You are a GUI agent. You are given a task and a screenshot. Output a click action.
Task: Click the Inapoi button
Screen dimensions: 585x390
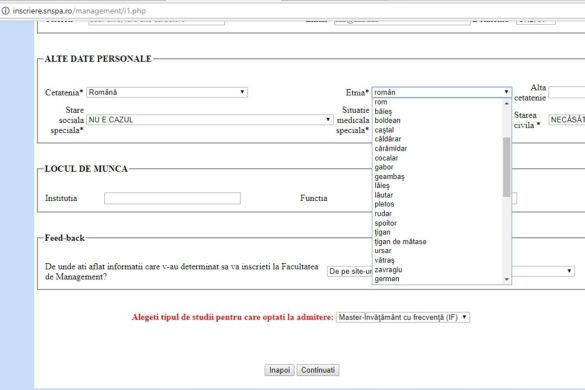[x=279, y=370]
